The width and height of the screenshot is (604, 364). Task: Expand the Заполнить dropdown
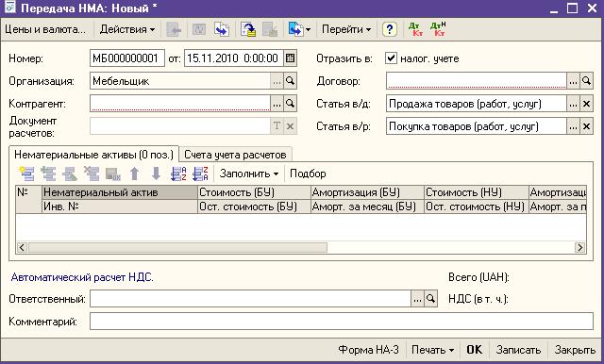coord(249,174)
